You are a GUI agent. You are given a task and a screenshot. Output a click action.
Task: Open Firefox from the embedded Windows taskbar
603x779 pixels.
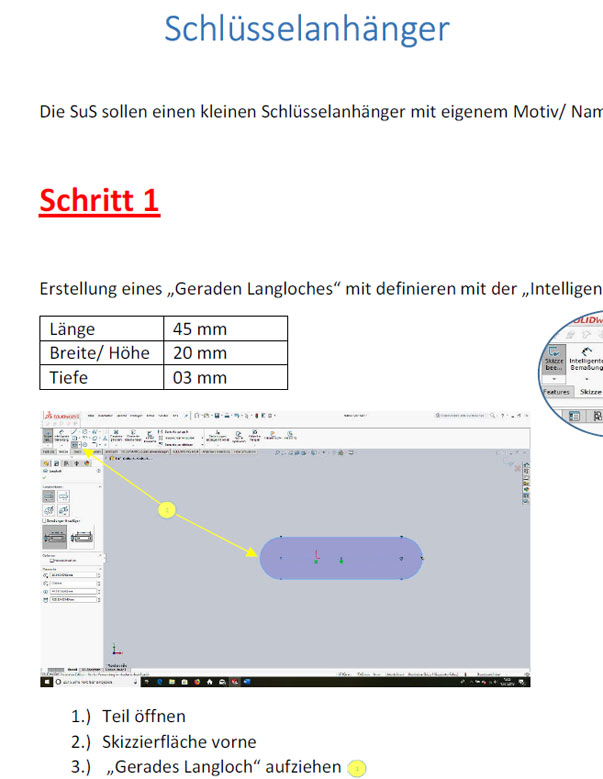coord(197,682)
